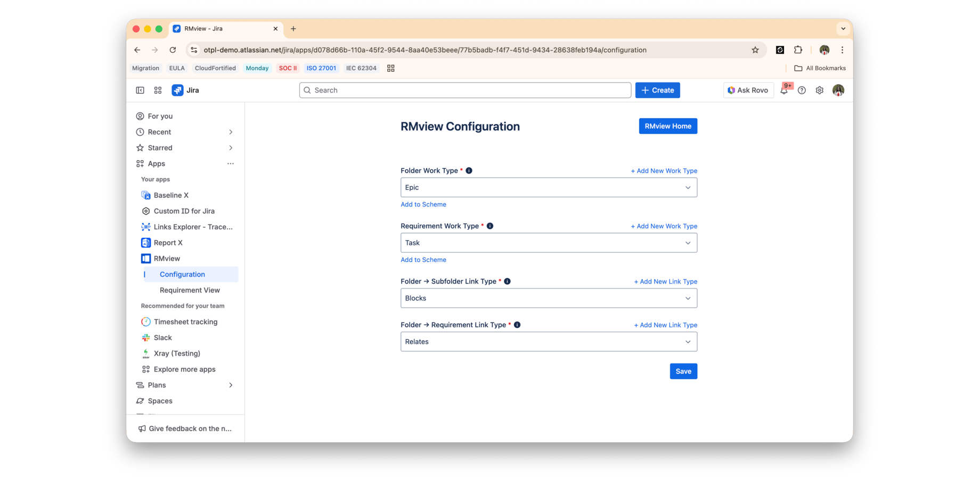Open the Slack app icon
This screenshot has width=980, height=479.
tap(145, 337)
